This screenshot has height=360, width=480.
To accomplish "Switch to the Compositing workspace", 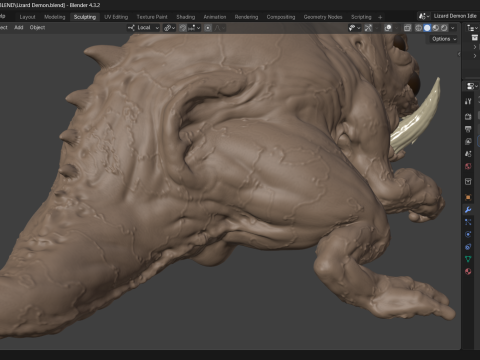I will (x=281, y=17).
